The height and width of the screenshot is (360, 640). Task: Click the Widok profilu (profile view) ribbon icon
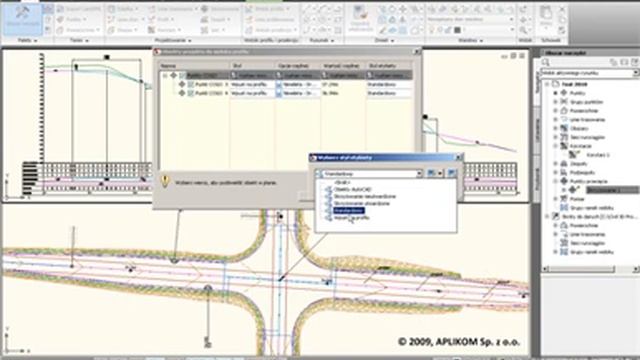tap(249, 9)
